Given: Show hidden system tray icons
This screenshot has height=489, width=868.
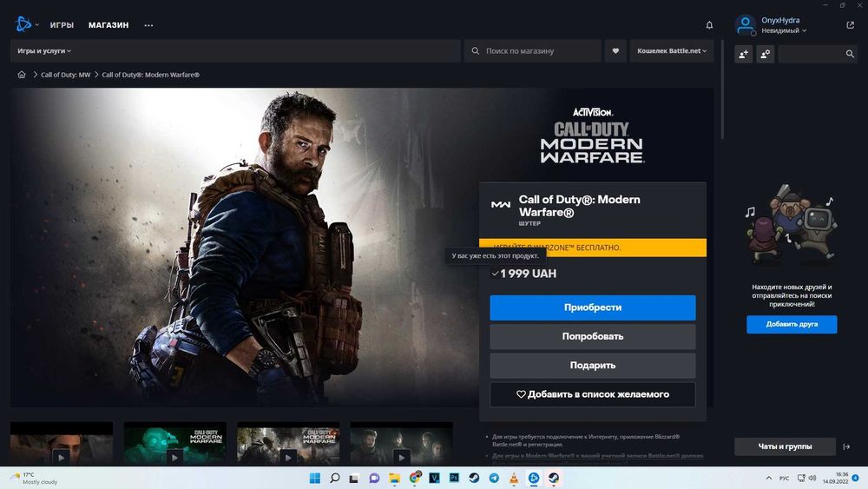Looking at the screenshot, I should tap(768, 478).
